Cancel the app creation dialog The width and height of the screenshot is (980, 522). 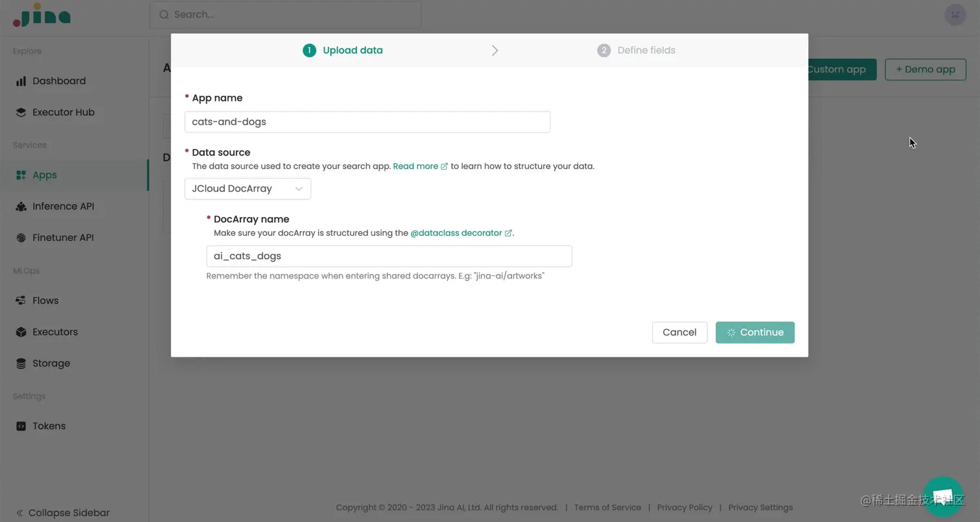coord(679,332)
